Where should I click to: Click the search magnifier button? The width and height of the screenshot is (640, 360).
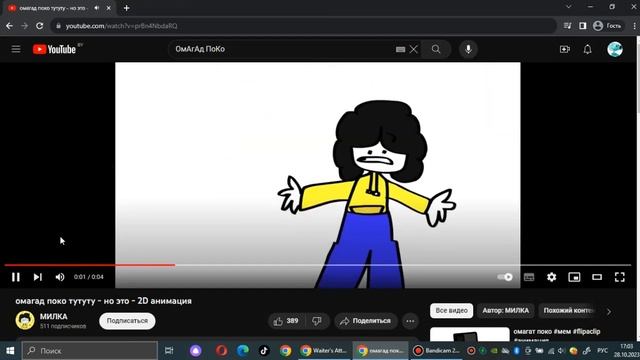[436, 49]
